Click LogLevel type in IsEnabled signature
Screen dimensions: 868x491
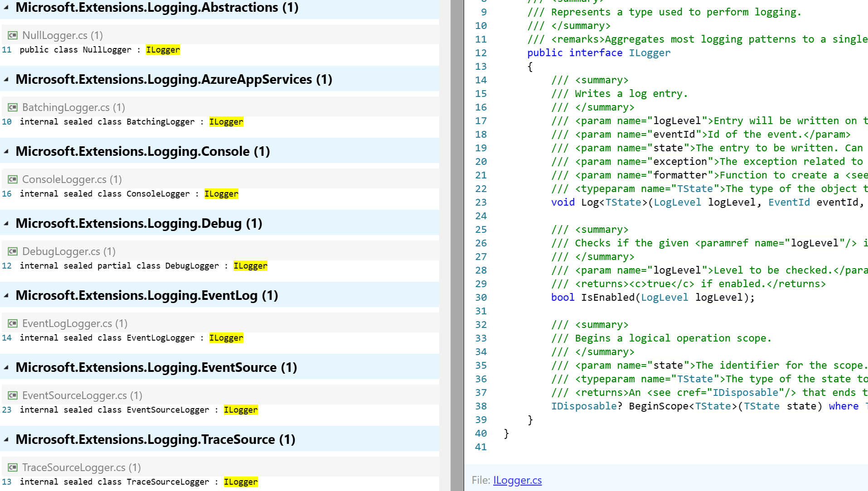click(x=664, y=298)
